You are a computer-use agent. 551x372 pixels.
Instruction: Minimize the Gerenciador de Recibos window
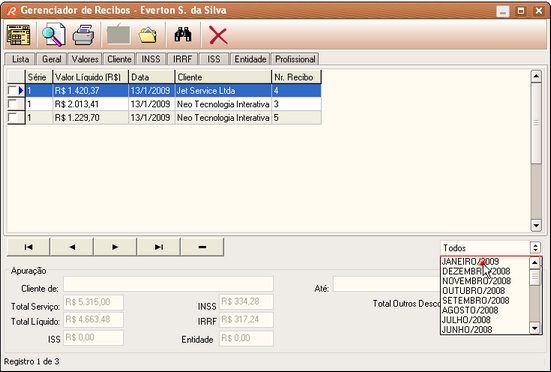(503, 12)
